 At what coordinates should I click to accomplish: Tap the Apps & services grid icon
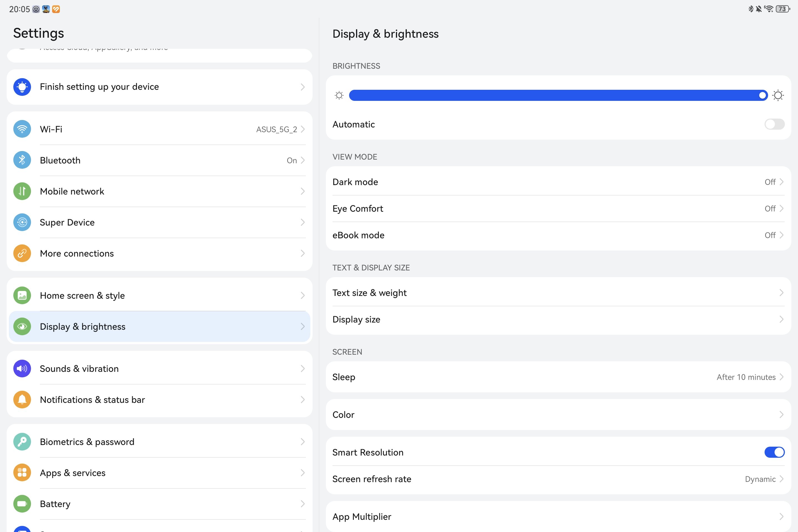22,473
